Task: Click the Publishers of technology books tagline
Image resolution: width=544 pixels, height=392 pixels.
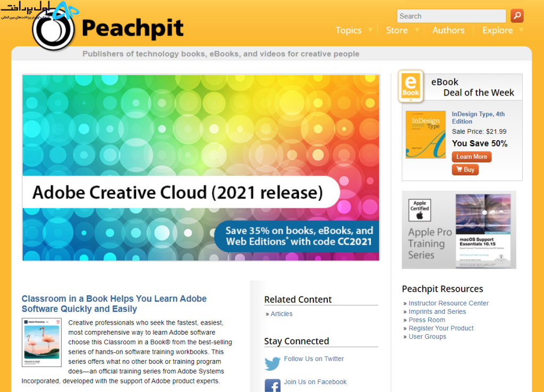Action: point(220,54)
